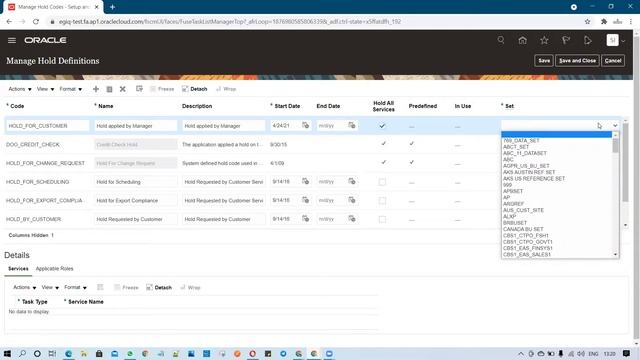Open Start Date calendar for HOLD_FOR_EXPORT_COMPLIA
This screenshot has width=640, height=360.
pos(305,200)
